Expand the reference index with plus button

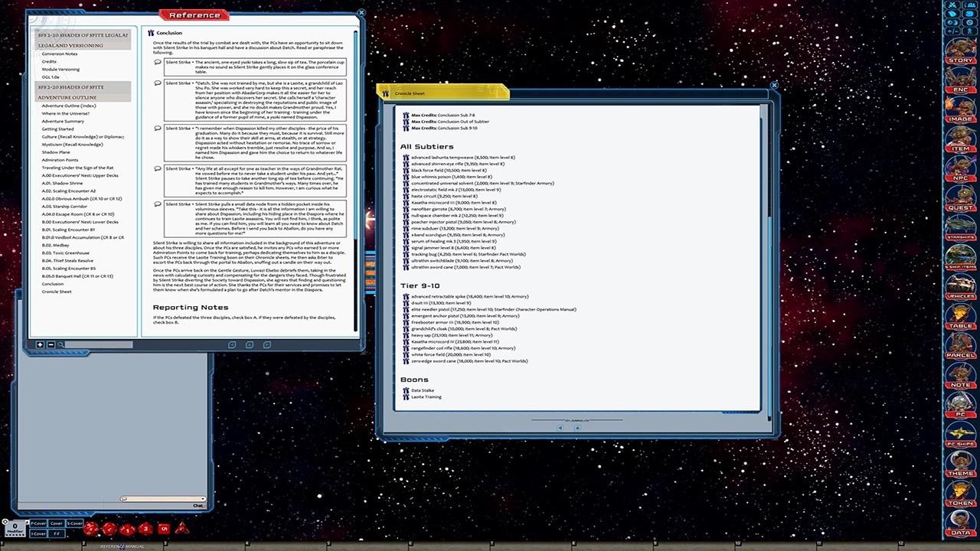point(41,345)
